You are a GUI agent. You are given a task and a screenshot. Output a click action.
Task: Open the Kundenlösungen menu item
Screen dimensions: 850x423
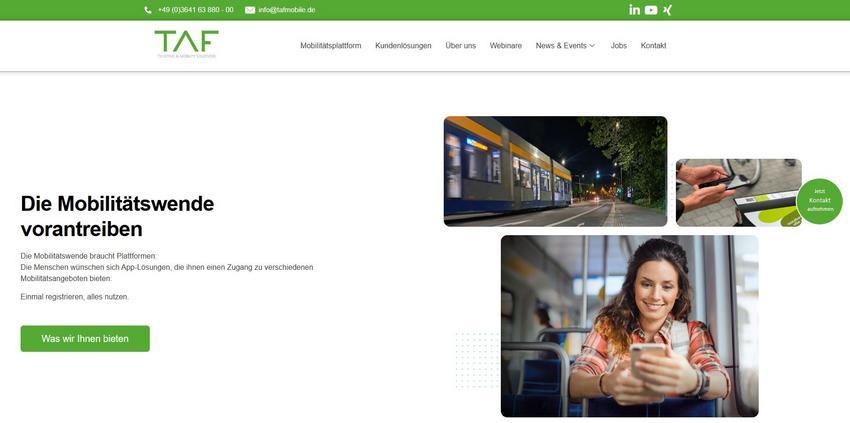pos(403,46)
